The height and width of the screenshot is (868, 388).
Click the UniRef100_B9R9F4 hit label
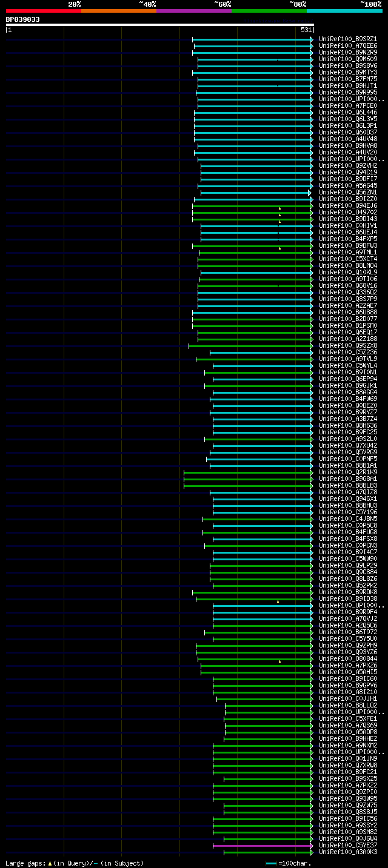pyautogui.click(x=348, y=612)
